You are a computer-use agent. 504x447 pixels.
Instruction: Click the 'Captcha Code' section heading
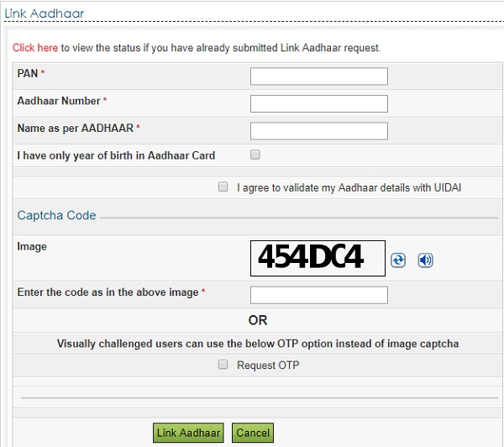coord(56,215)
